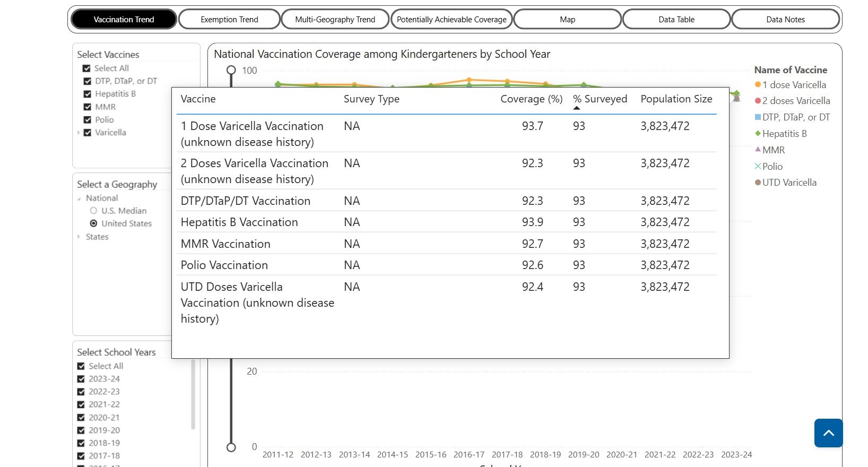Click the MMR triangle legend icon
Screen dimensions: 868x467
pyautogui.click(x=758, y=150)
